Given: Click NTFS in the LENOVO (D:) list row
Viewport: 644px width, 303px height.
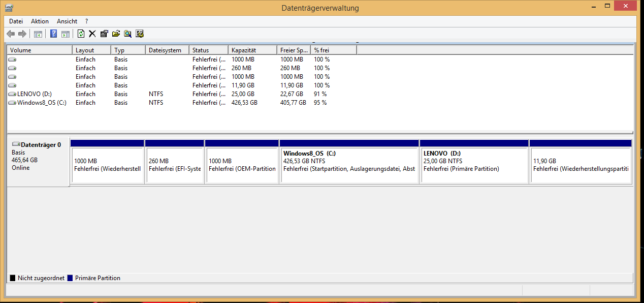Looking at the screenshot, I should point(156,94).
